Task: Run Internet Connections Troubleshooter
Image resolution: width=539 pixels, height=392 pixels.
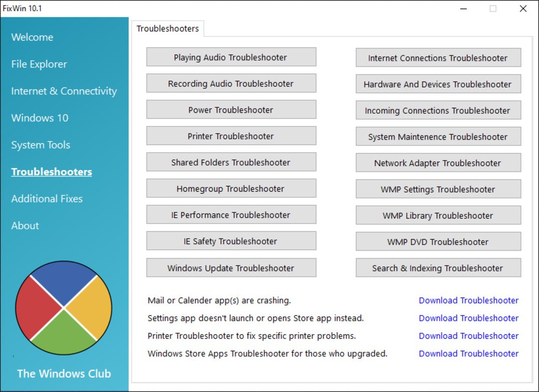Action: click(x=438, y=58)
